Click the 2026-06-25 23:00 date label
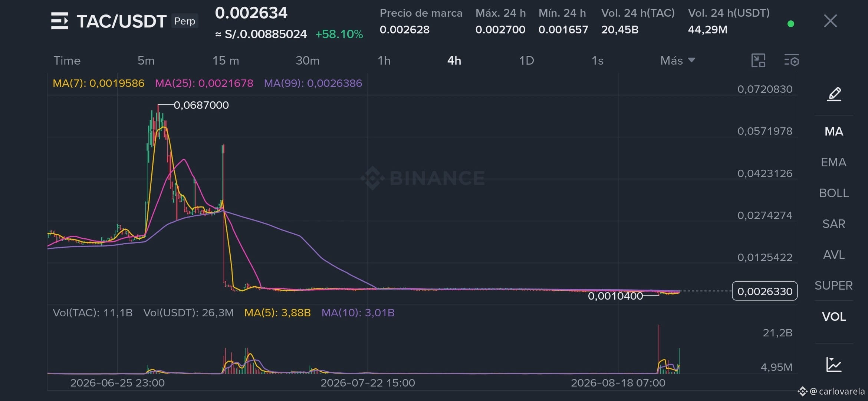Image resolution: width=868 pixels, height=401 pixels. click(117, 383)
